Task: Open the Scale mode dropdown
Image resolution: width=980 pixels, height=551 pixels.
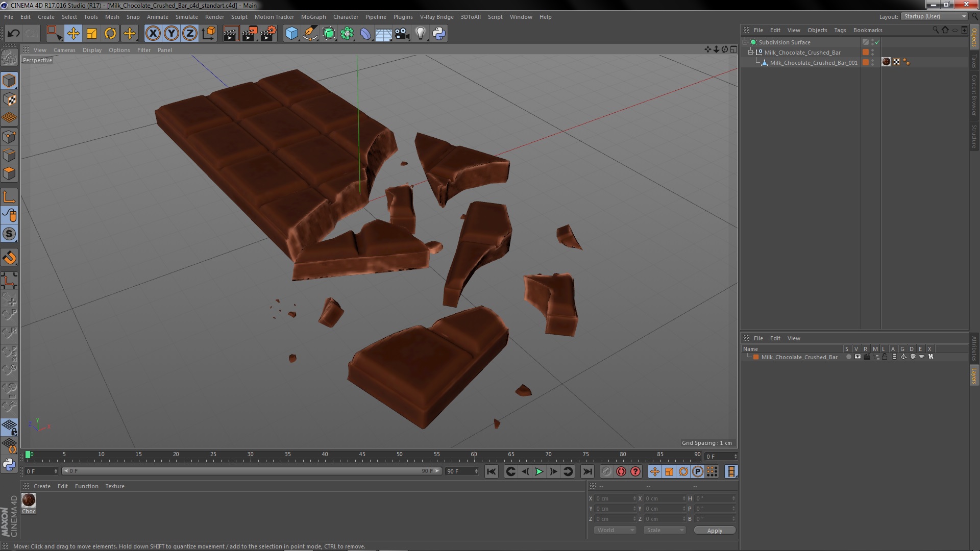Action: coord(664,531)
